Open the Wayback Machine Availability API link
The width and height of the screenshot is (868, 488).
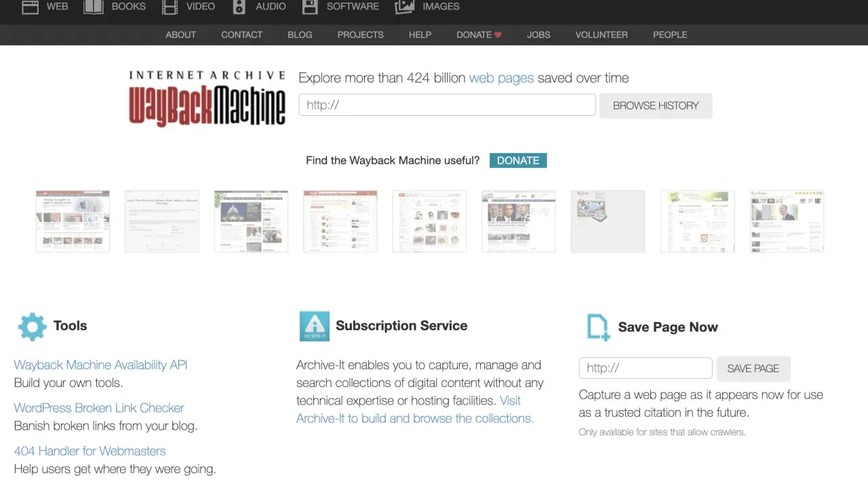[100, 365]
